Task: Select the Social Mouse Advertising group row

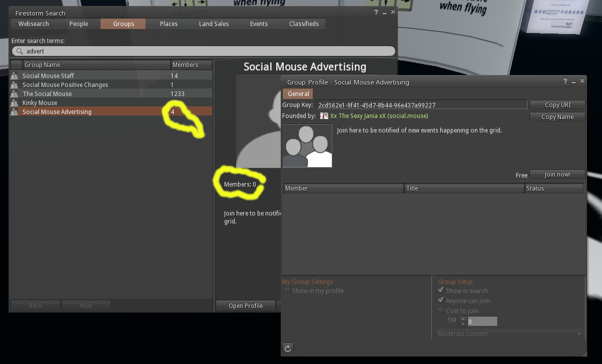Action: point(111,111)
